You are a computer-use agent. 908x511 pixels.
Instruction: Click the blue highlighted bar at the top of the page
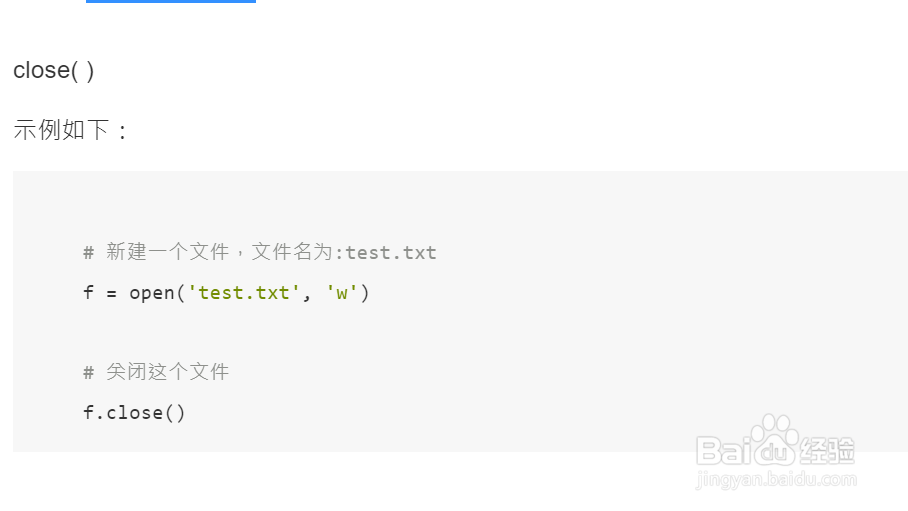click(x=171, y=1)
